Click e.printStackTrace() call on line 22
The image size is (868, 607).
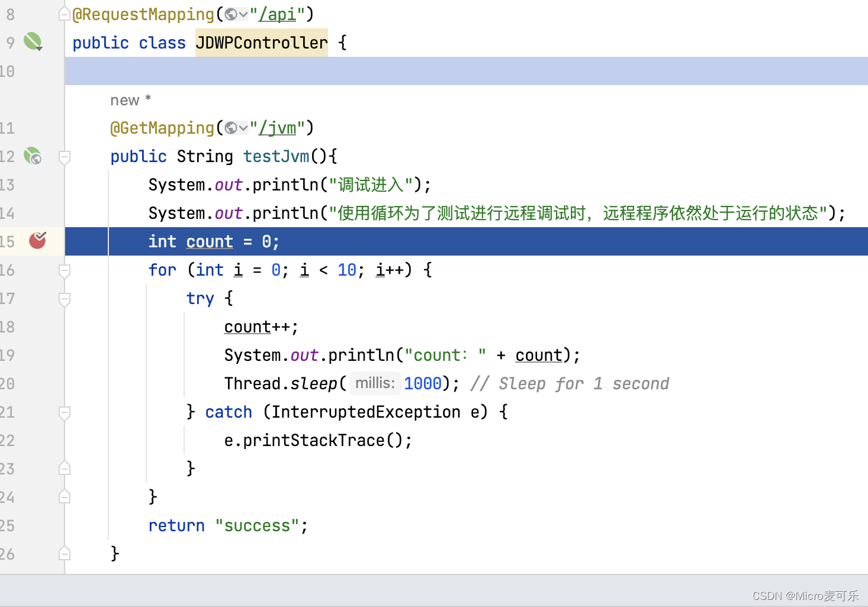tap(319, 440)
